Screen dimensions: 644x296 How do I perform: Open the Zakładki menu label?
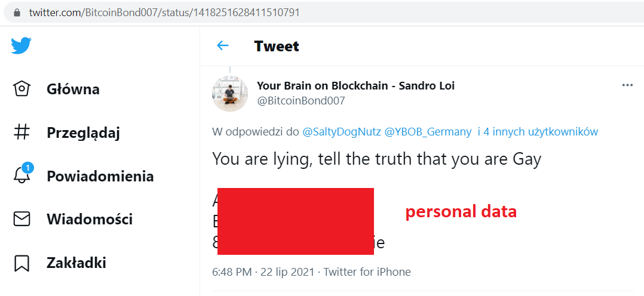(76, 263)
